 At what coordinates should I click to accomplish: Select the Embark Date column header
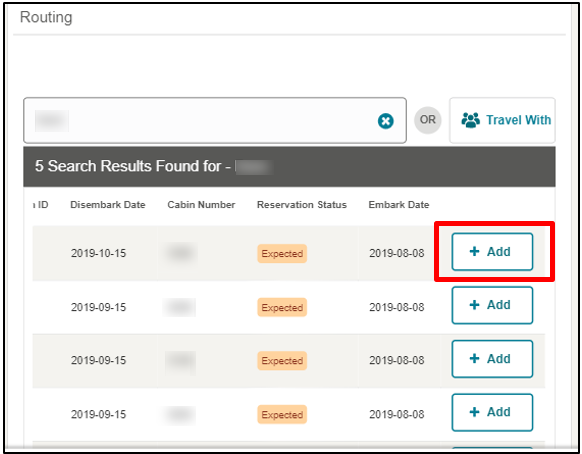click(x=399, y=205)
